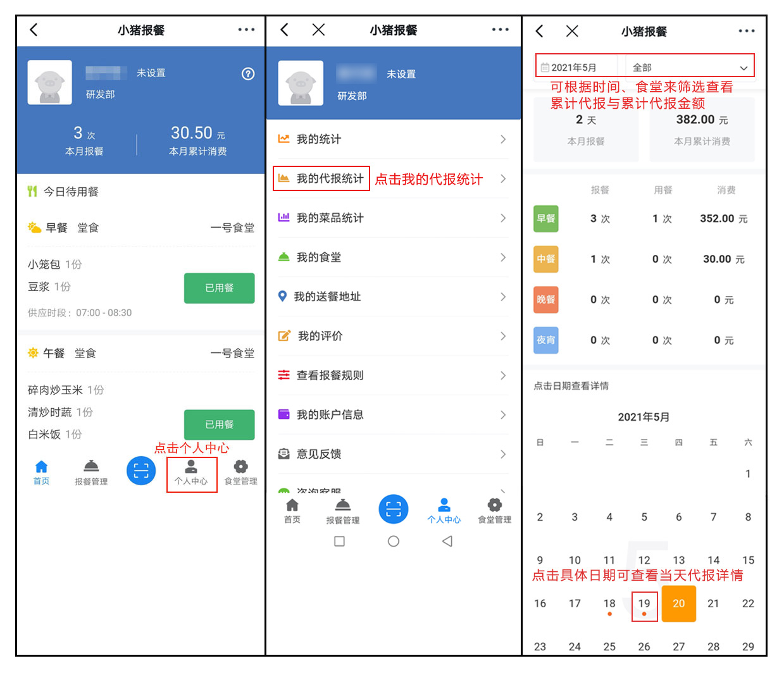Open 首页 tab on the first screen
This screenshot has width=784, height=675.
[41, 473]
